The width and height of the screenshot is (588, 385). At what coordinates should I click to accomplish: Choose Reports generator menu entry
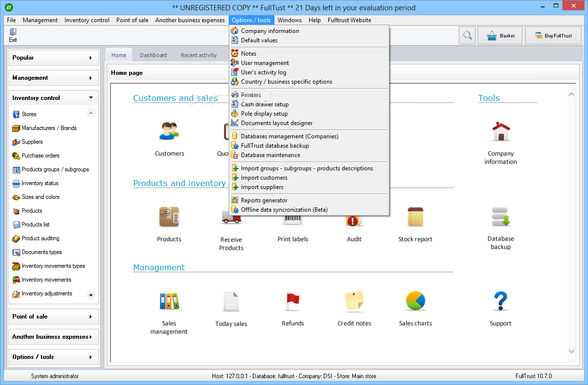(x=309, y=200)
